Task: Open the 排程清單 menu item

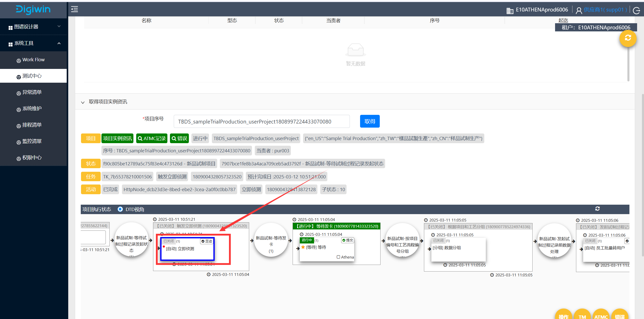Action: pos(33,125)
